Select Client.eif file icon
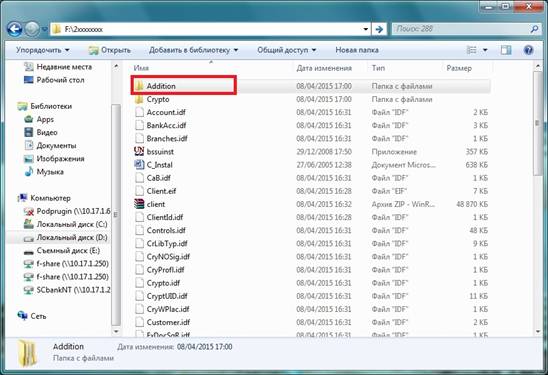Viewport: 548px width, 375px height. 139,191
